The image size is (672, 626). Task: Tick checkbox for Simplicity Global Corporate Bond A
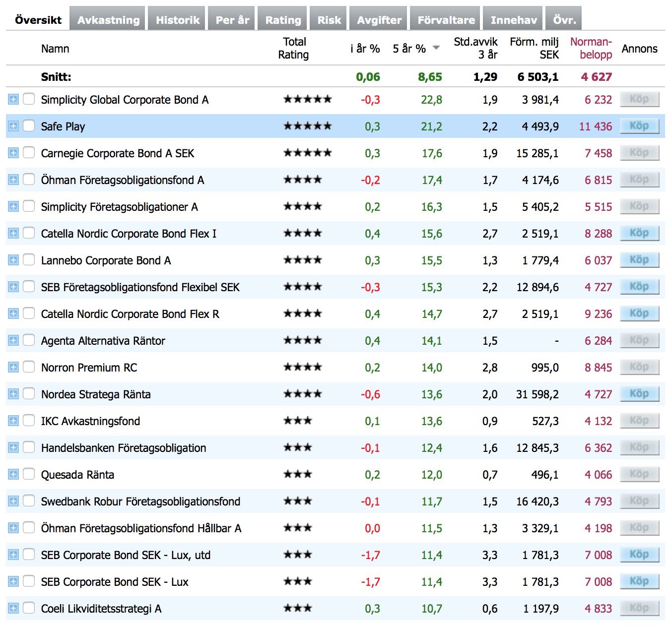(29, 99)
